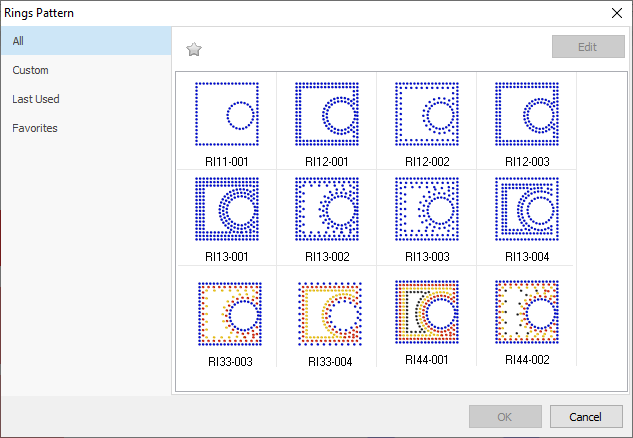The image size is (633, 438).
Task: Pick the RI44-001 multicolor pattern
Action: pyautogui.click(x=427, y=312)
